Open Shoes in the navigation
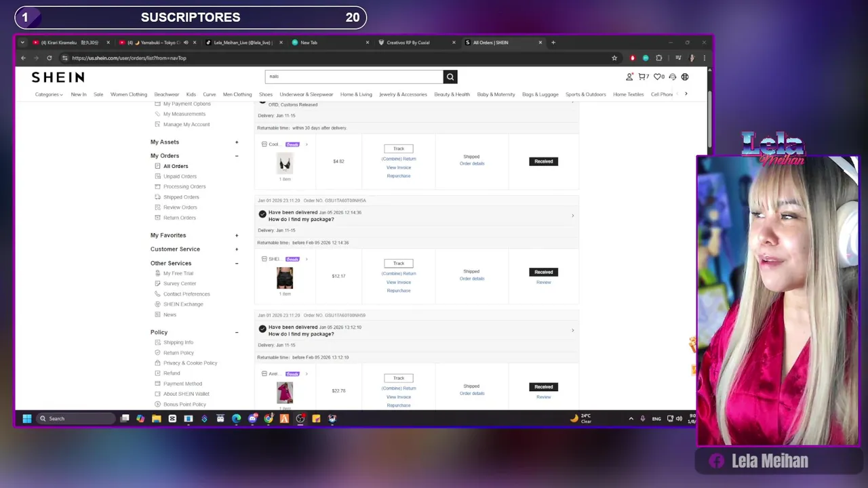Screen dimensions: 868x488 266,94
